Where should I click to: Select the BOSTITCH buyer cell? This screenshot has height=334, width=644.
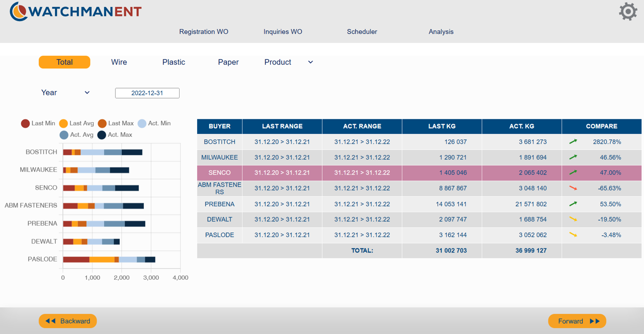point(219,142)
